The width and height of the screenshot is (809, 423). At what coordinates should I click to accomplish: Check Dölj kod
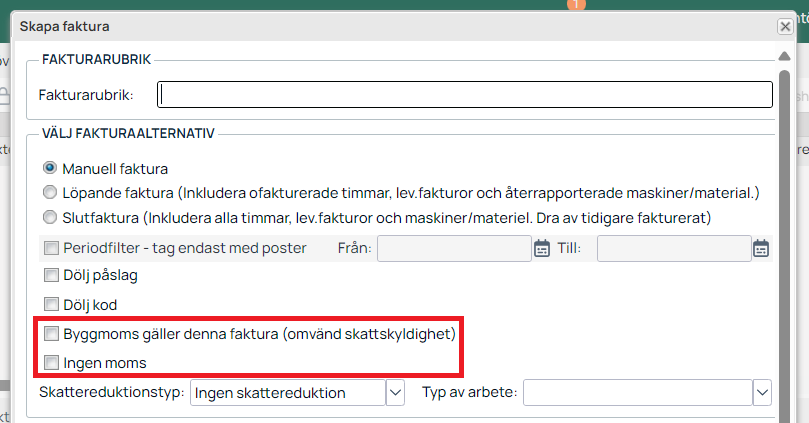click(51, 304)
